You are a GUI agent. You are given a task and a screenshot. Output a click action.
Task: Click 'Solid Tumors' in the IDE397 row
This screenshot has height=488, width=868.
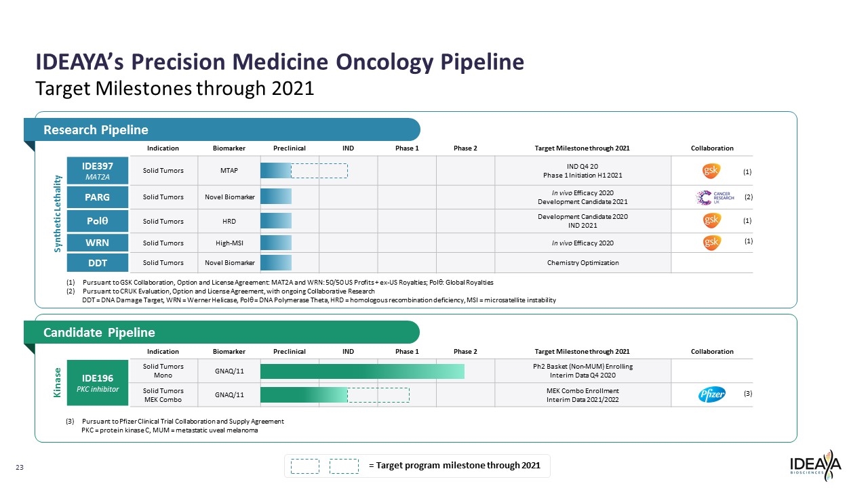163,171
